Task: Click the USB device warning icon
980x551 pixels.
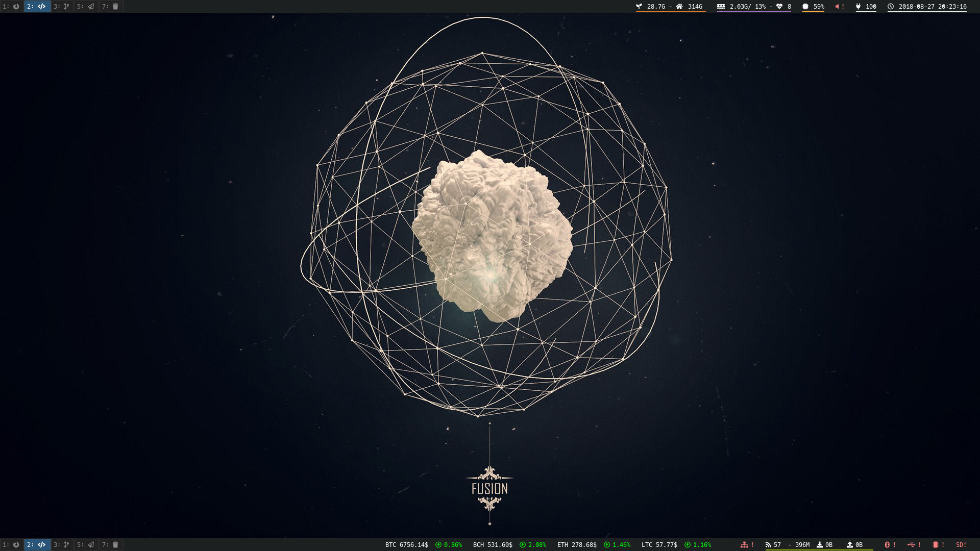Action: point(912,545)
